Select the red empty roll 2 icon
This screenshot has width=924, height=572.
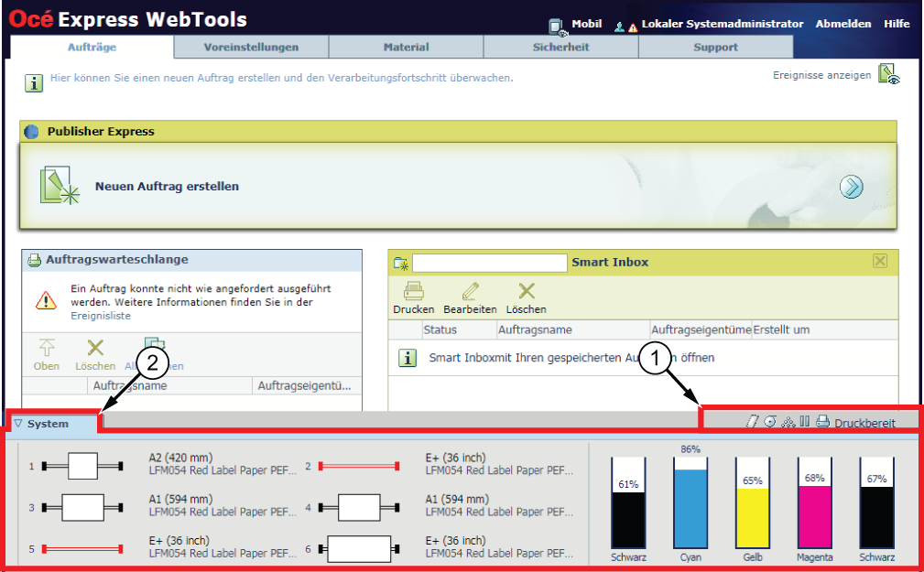(359, 466)
